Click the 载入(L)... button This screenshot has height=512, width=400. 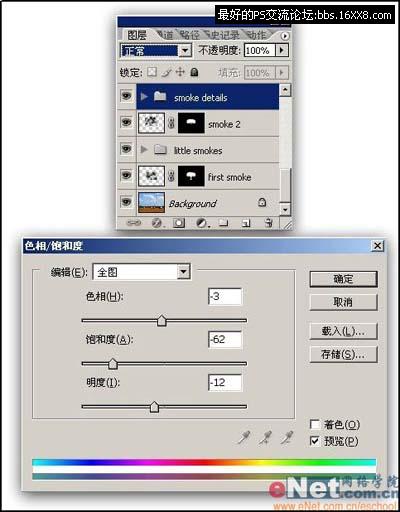343,331
